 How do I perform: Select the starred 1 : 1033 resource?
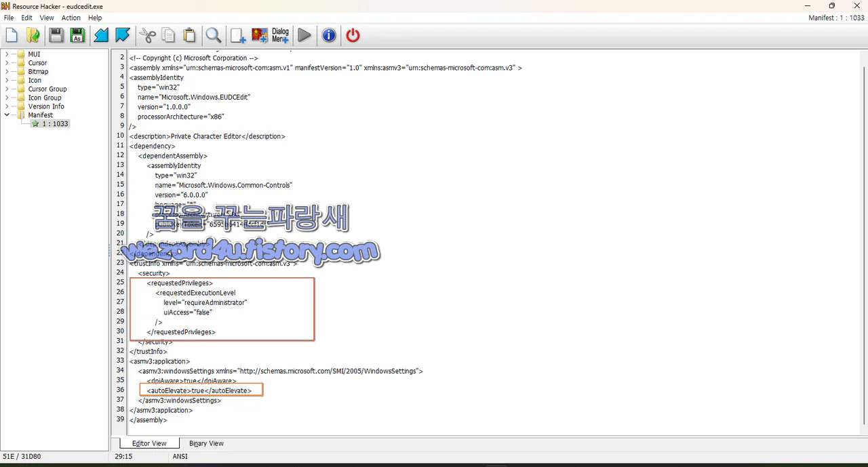tap(50, 124)
